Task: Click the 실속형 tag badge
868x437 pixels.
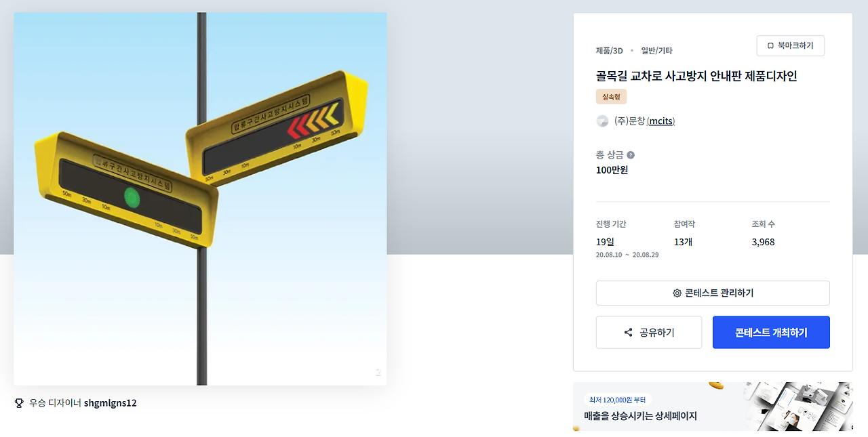Action: click(x=611, y=97)
